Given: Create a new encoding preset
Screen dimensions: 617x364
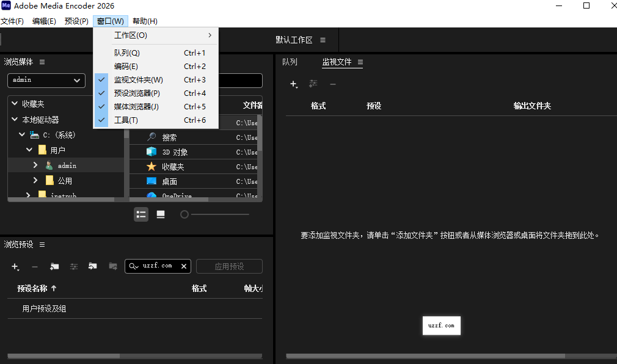Looking at the screenshot, I should tap(15, 266).
